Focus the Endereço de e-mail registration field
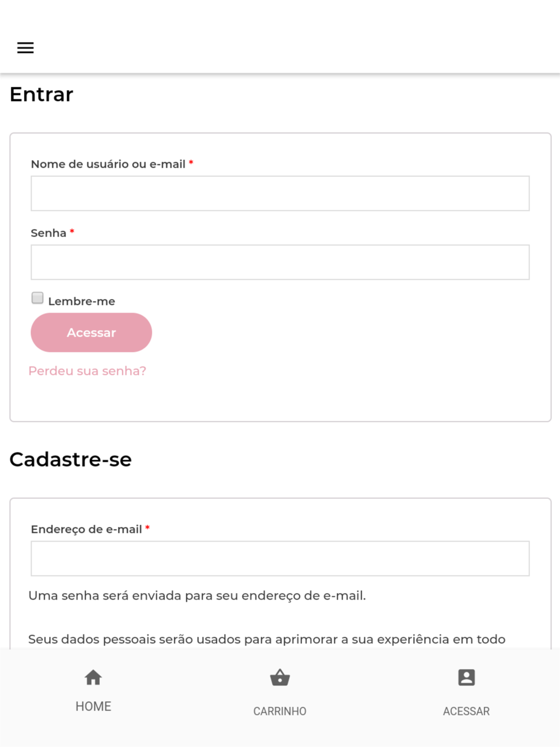Viewport: 560px width, 747px height. click(x=280, y=558)
